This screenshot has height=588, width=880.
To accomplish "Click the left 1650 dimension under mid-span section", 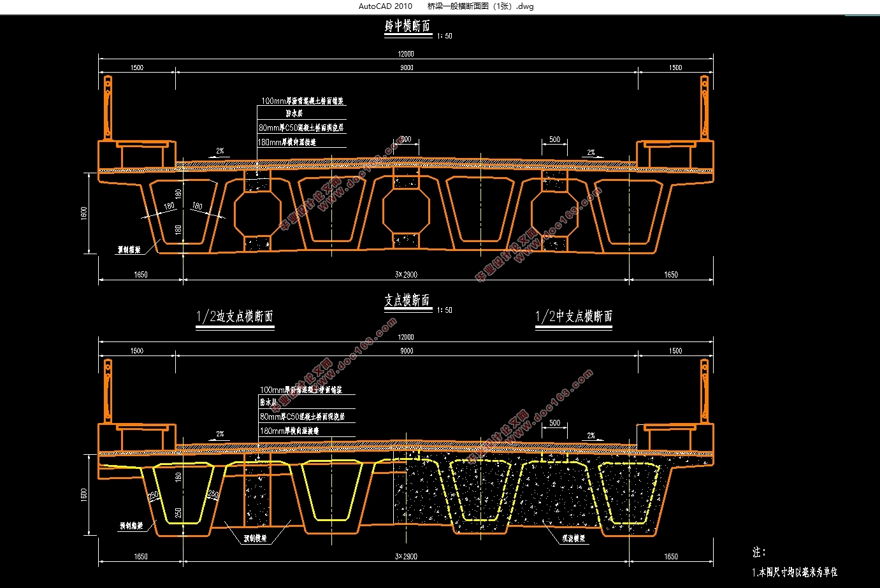I will coord(141,275).
